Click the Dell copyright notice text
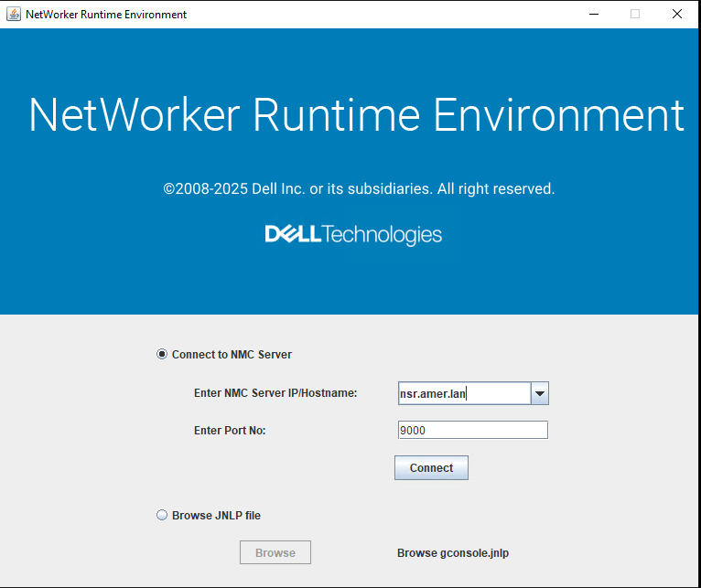This screenshot has height=588, width=701. pos(359,189)
